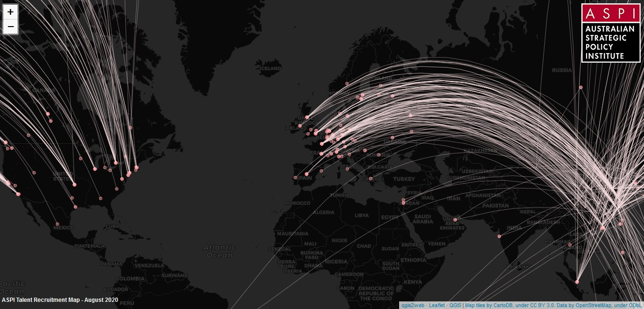Viewport: 644px width, 309px height.
Task: Open the Leaflet attribution link
Action: [x=437, y=305]
